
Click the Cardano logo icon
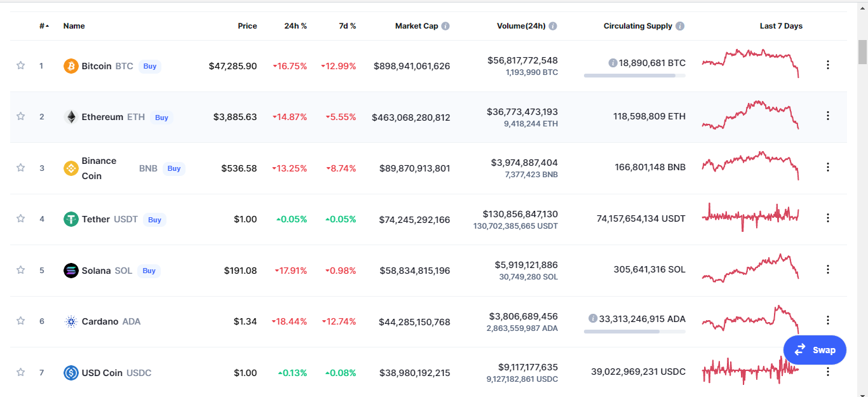71,321
